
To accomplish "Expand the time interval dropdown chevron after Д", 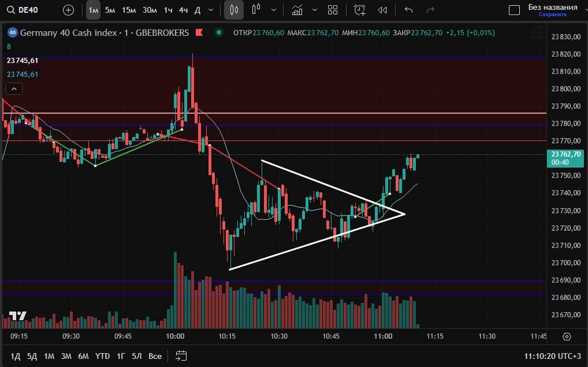I will tap(211, 10).
